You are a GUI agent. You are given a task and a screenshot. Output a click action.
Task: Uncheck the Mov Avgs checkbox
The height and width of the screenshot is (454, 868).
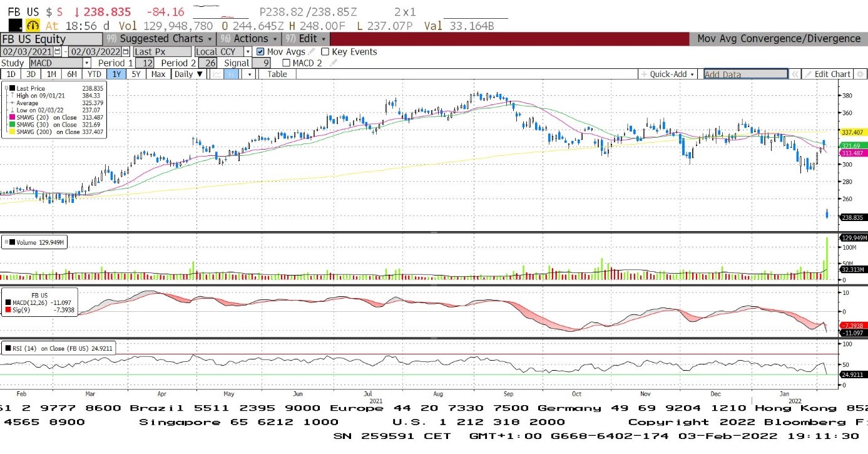[x=260, y=52]
